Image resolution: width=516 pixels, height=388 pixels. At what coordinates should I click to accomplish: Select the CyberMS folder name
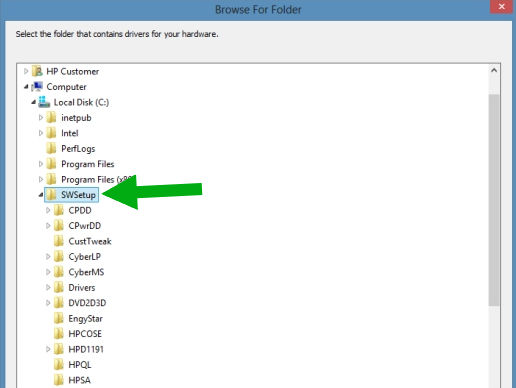point(86,272)
